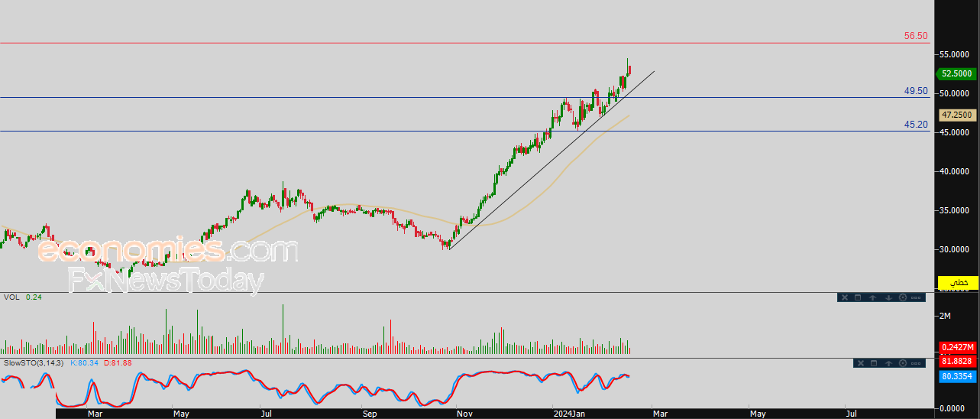
Task: Click the yellow خطي scale button
Action: 958,283
